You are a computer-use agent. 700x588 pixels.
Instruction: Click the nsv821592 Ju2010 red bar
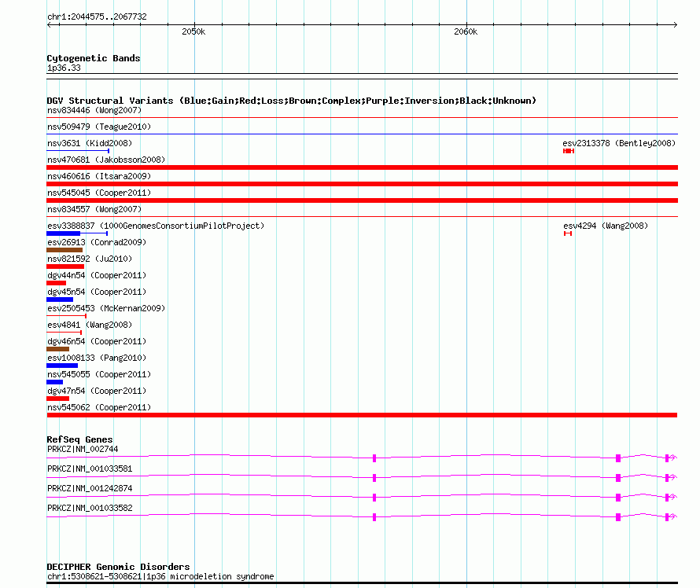65,266
